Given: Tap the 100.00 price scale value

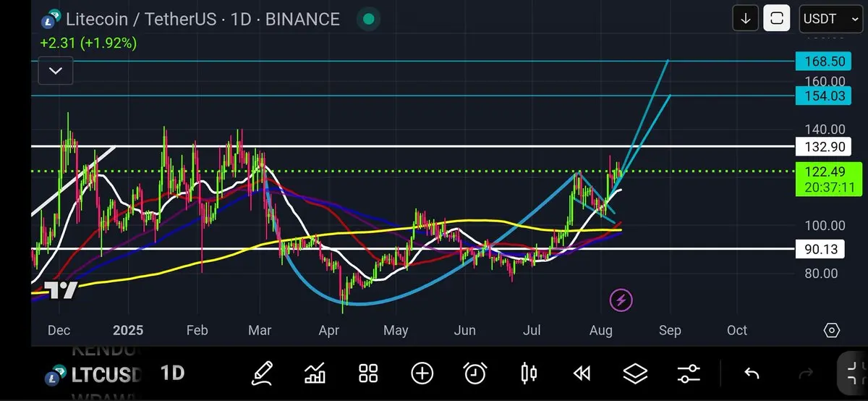Looking at the screenshot, I should coord(825,226).
